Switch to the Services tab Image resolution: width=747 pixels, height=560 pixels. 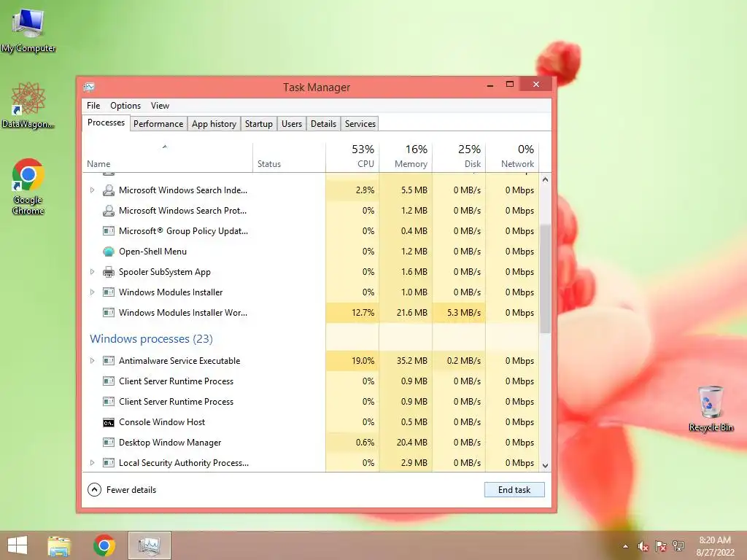[x=360, y=124]
